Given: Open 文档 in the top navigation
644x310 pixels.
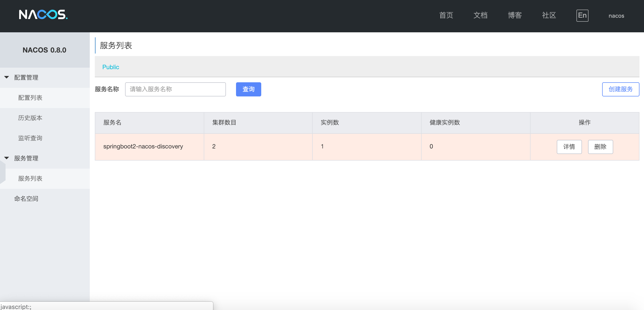Looking at the screenshot, I should point(480,15).
